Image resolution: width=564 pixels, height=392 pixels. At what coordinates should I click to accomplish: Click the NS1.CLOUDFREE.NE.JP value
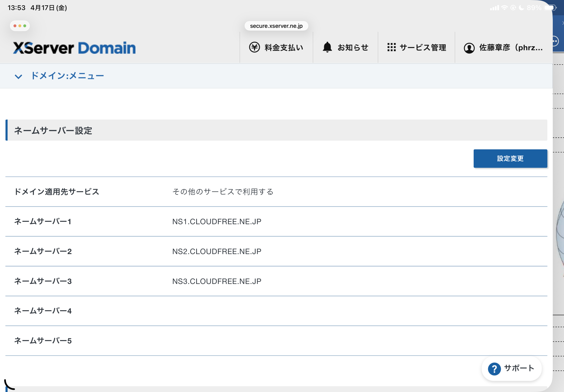tap(217, 222)
